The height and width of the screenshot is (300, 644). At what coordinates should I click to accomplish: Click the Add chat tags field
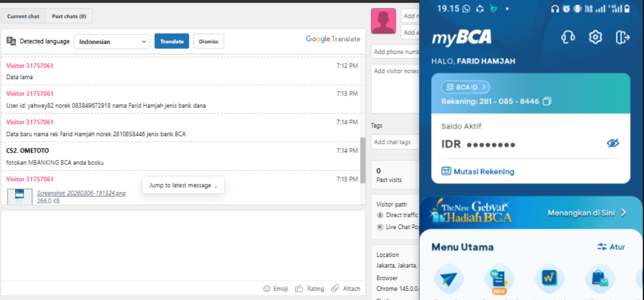395,142
